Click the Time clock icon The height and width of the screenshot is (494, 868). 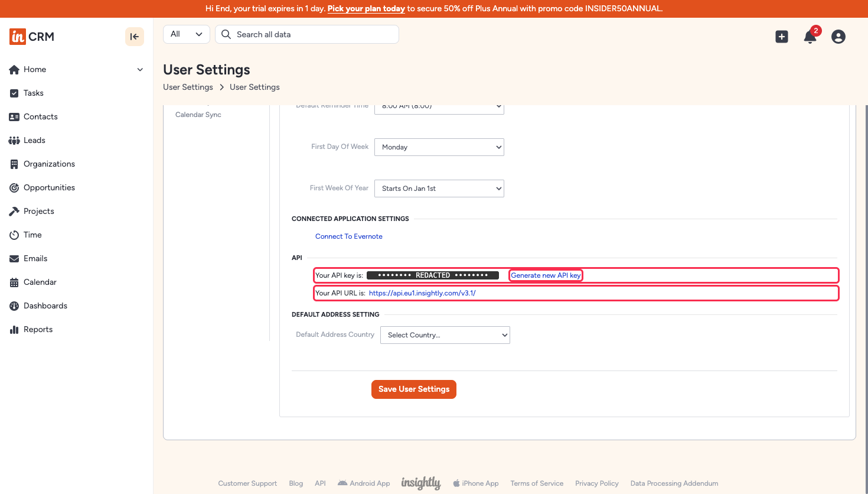coord(14,235)
